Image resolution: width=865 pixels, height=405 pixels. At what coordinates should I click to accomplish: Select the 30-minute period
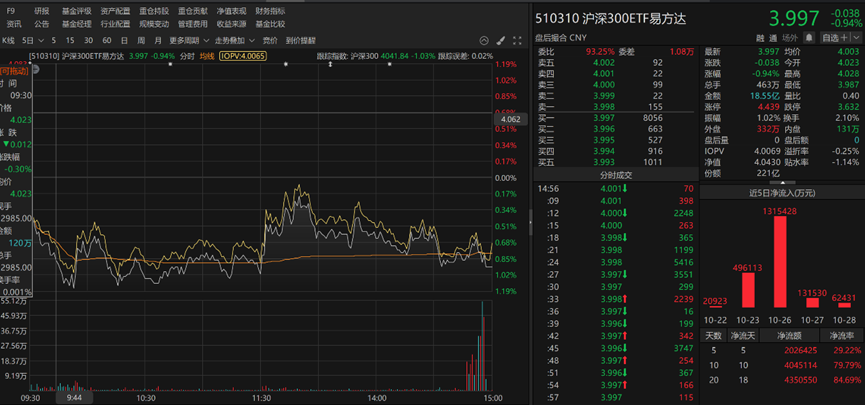pos(88,40)
